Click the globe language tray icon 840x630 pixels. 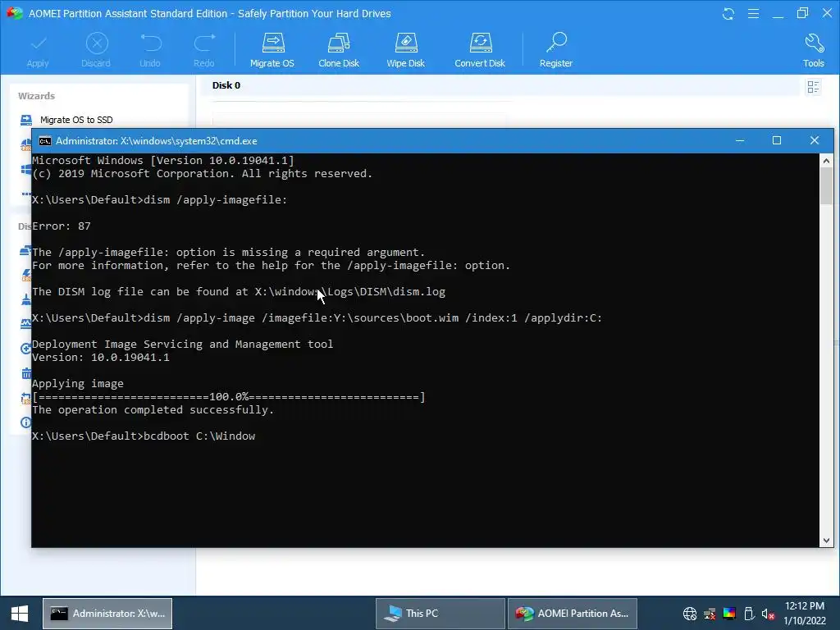pyautogui.click(x=690, y=614)
